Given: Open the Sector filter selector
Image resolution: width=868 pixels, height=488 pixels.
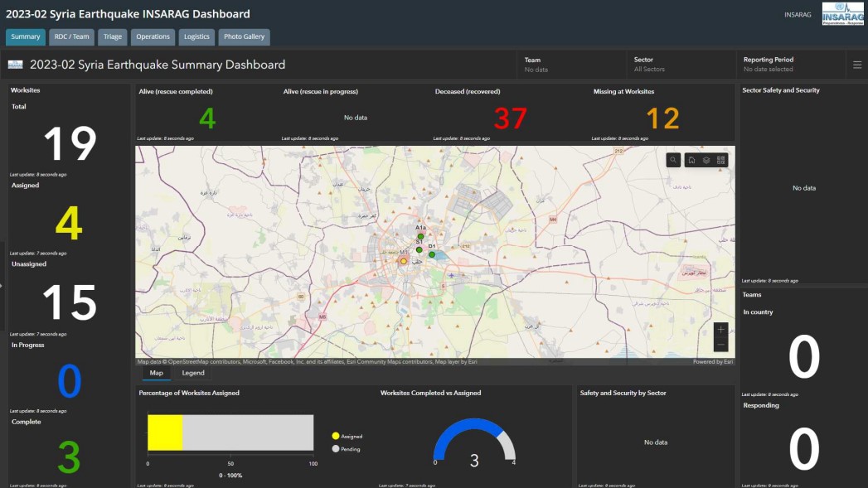Looking at the screenshot, I should pos(681,65).
